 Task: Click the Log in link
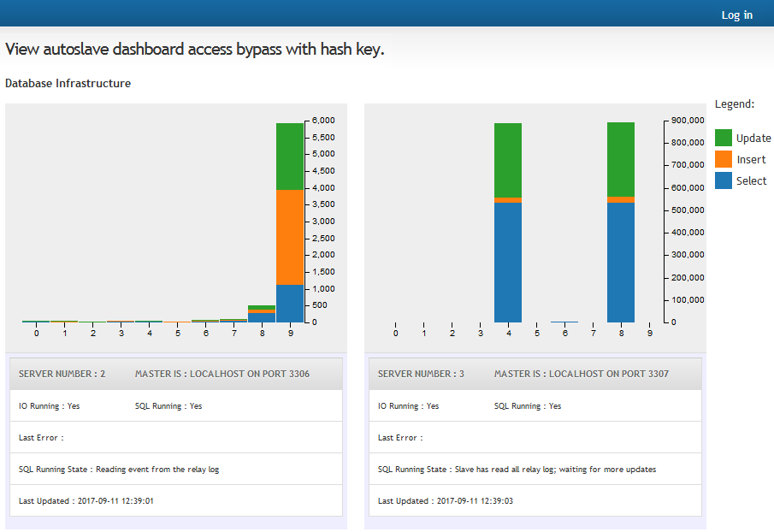737,15
